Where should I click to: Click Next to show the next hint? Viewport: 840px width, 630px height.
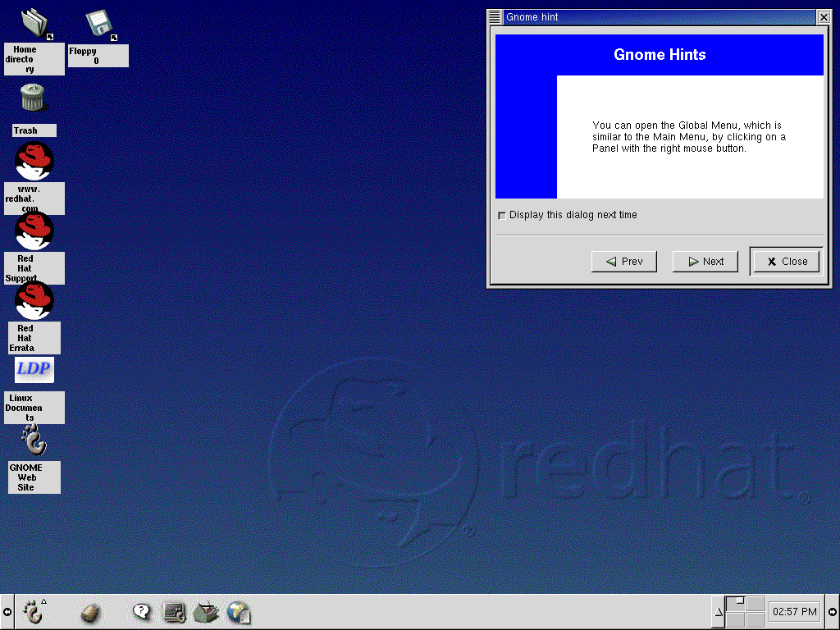(x=705, y=262)
